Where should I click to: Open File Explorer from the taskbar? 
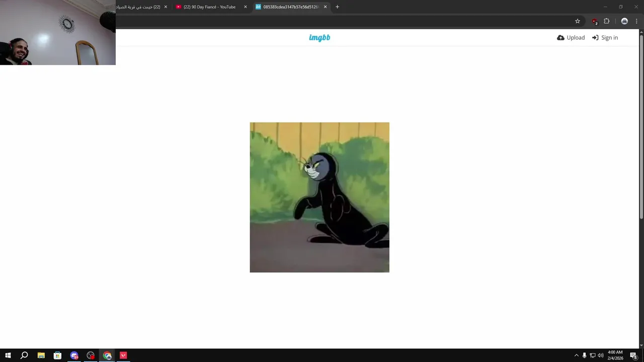41,355
